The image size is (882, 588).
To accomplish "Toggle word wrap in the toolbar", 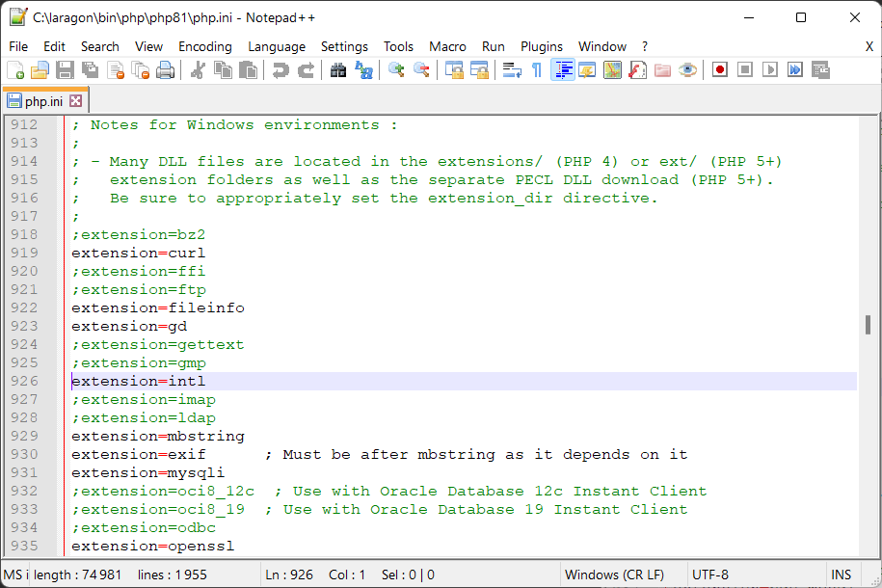I will (x=512, y=70).
